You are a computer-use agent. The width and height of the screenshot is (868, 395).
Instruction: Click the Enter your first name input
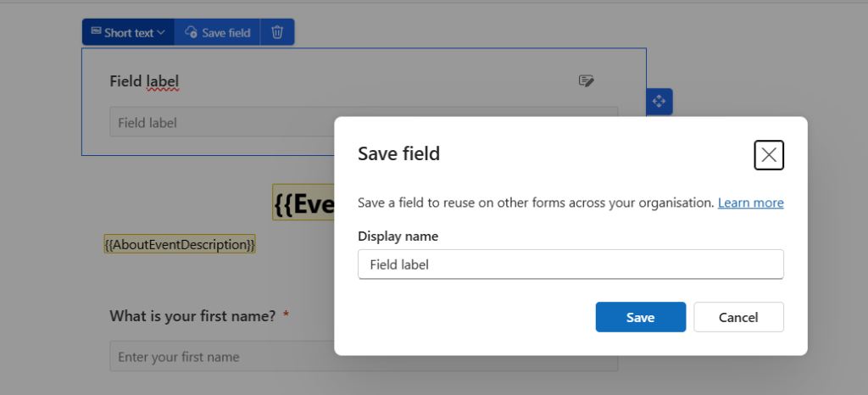[220, 357]
